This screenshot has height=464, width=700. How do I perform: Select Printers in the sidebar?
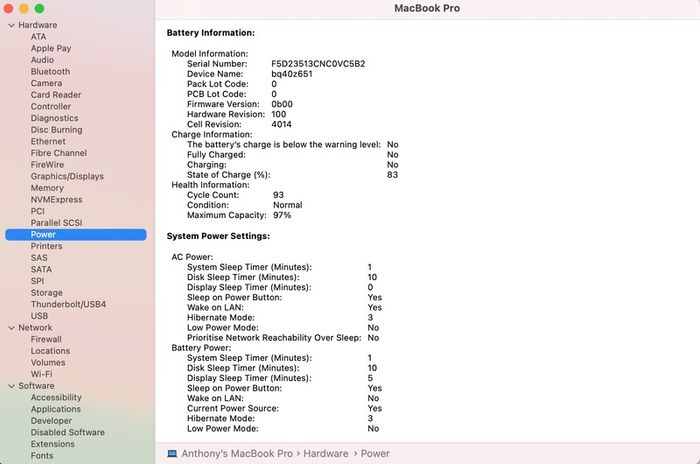[x=46, y=246]
